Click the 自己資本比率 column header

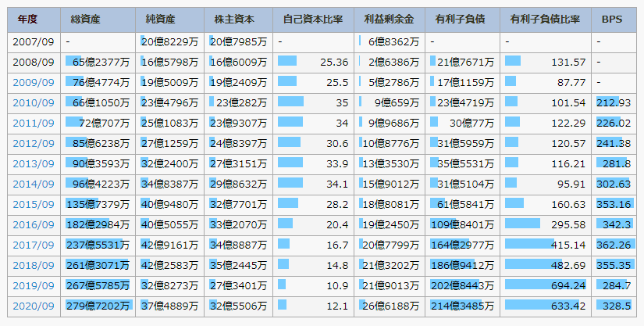coord(313,20)
